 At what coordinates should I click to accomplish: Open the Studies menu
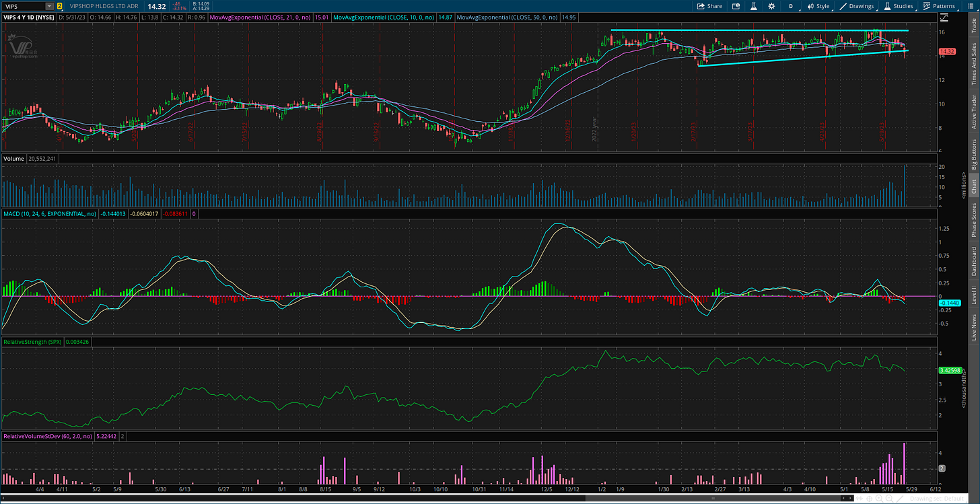pyautogui.click(x=898, y=6)
